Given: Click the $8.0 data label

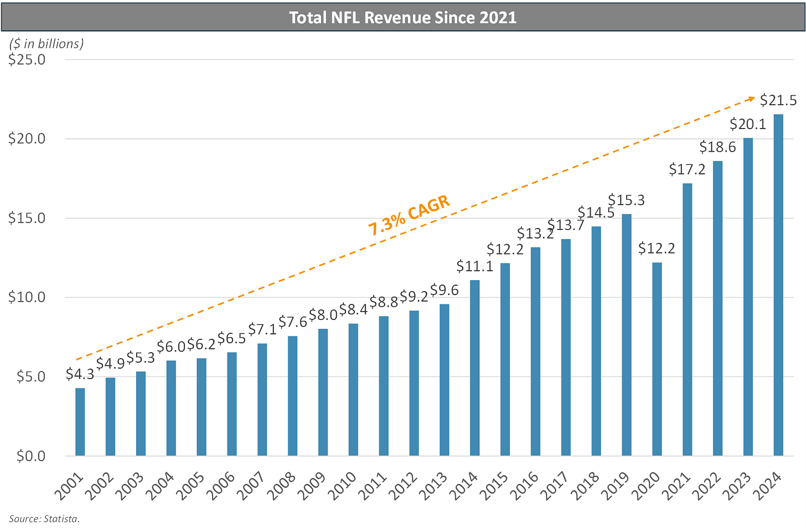Looking at the screenshot, I should (323, 314).
